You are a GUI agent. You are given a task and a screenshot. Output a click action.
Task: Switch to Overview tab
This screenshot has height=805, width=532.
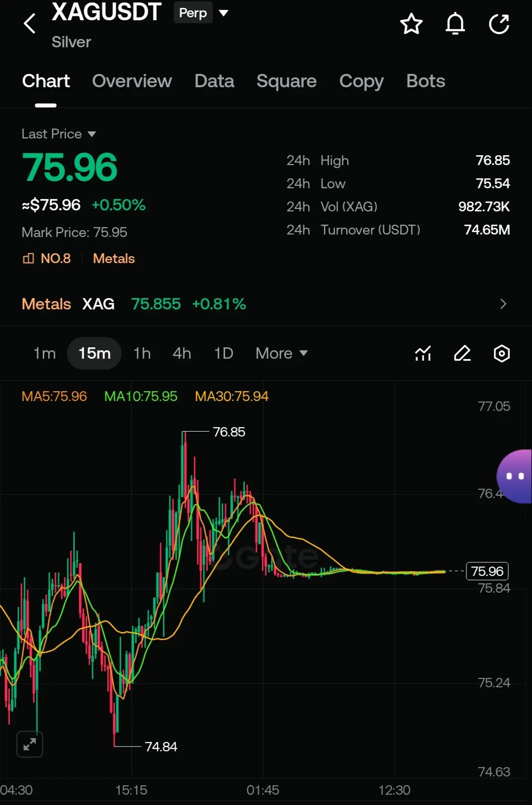coord(132,81)
